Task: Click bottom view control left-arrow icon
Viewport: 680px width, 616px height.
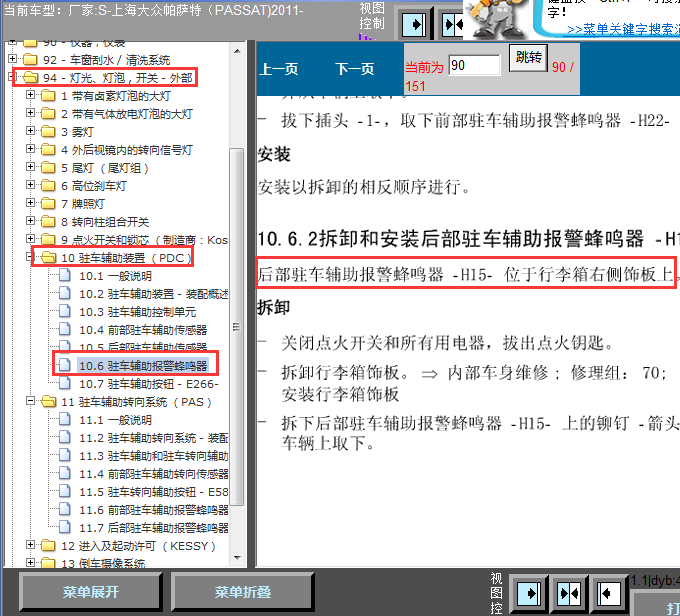Action: 608,593
